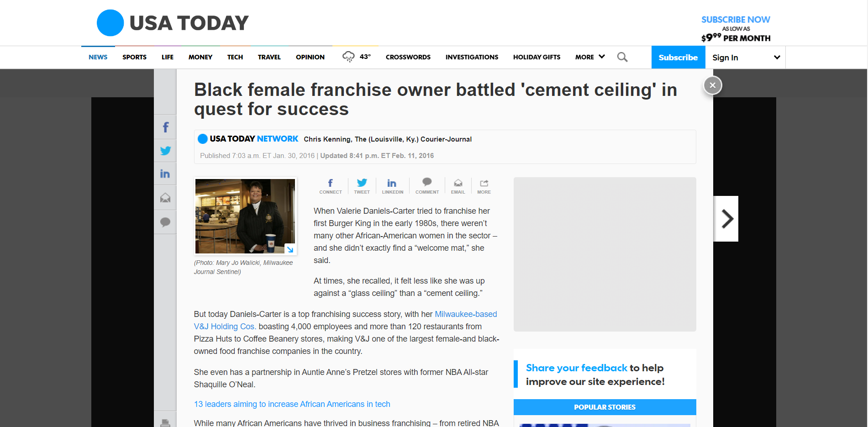Share on LinkedIn from left sidebar

point(165,174)
